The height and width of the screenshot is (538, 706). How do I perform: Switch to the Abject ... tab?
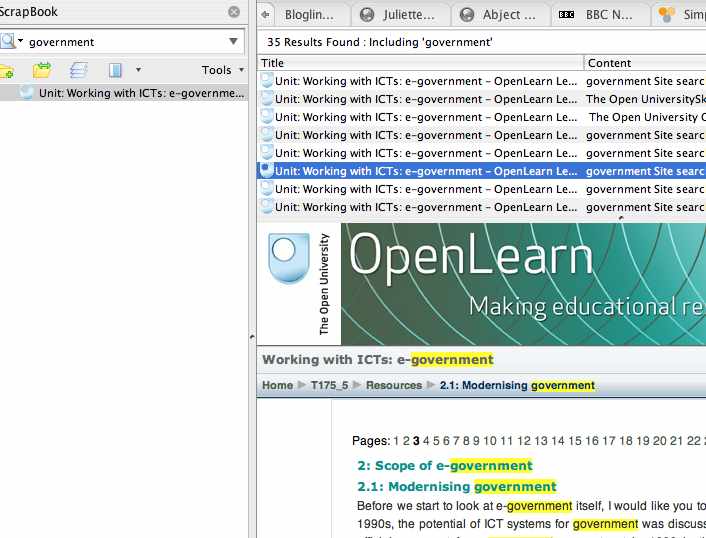(x=500, y=14)
